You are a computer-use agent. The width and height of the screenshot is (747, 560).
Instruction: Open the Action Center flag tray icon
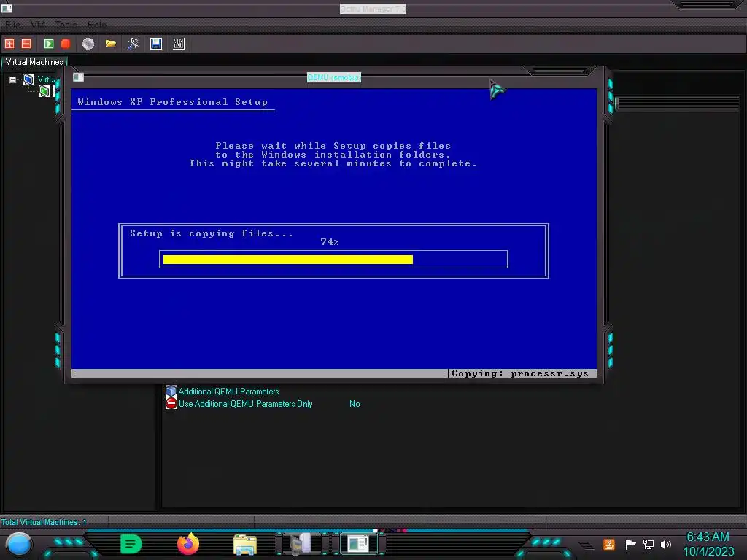(x=630, y=544)
